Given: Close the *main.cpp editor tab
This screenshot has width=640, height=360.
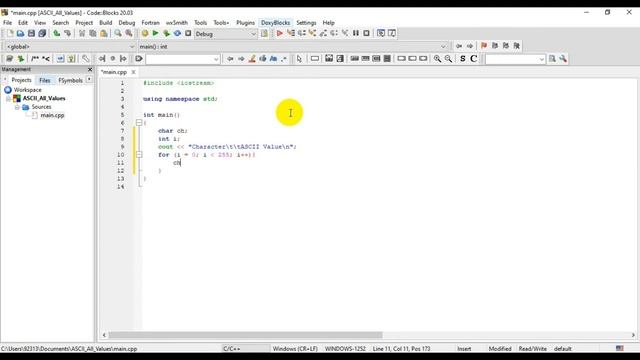Looking at the screenshot, I should [x=133, y=72].
